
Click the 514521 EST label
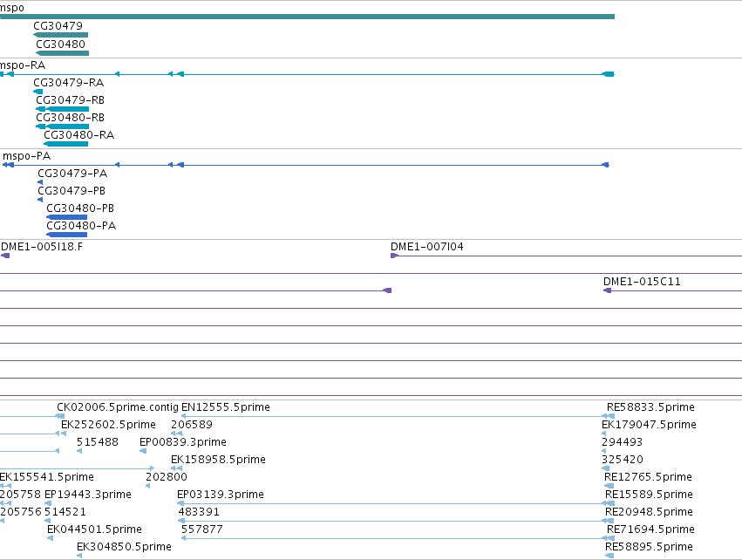tap(65, 513)
